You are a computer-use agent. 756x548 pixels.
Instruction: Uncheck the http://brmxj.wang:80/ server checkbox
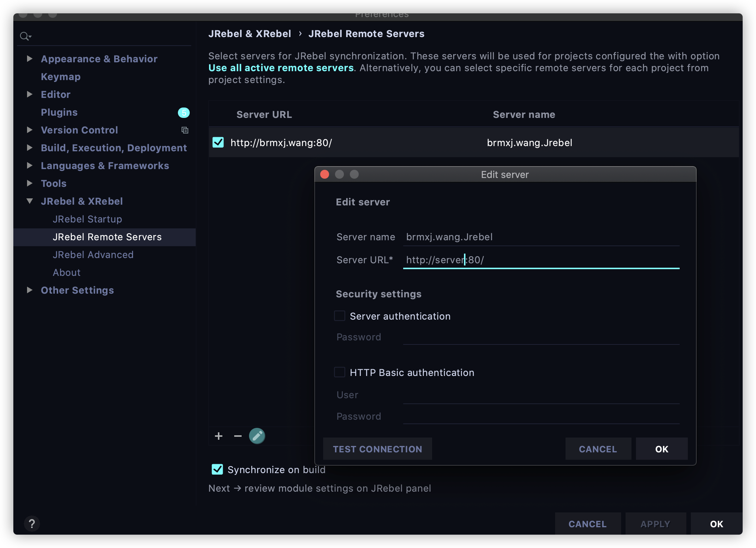point(218,142)
